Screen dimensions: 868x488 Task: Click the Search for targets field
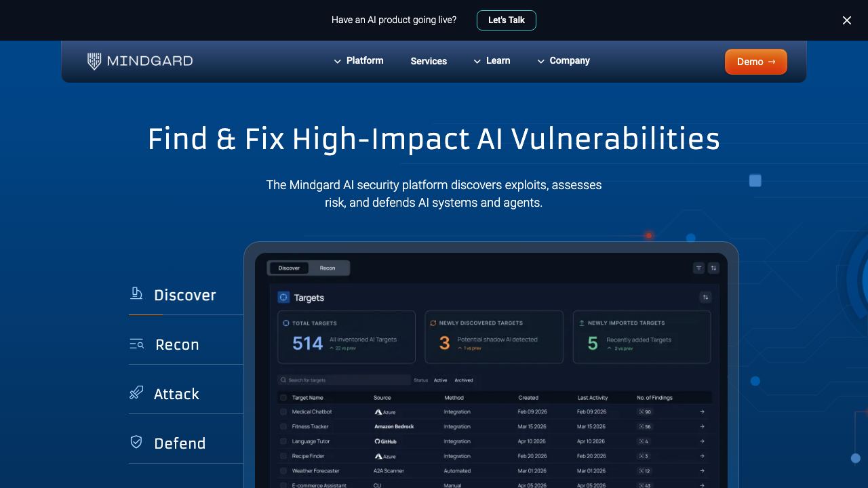point(344,380)
